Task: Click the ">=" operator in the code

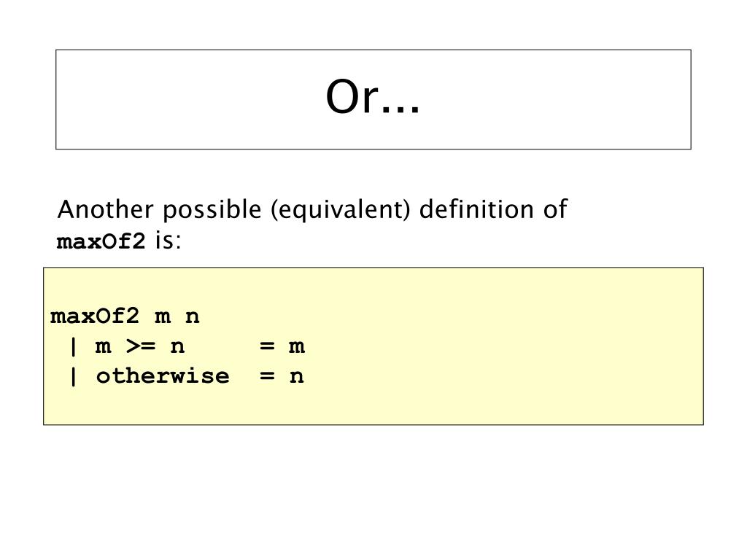Action: click(139, 346)
